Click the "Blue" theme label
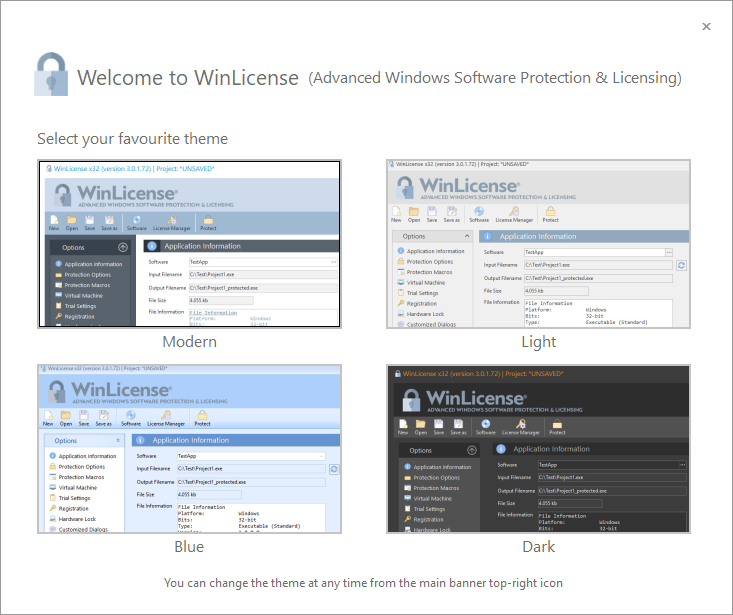Screen dimensions: 733x615 coord(189,547)
